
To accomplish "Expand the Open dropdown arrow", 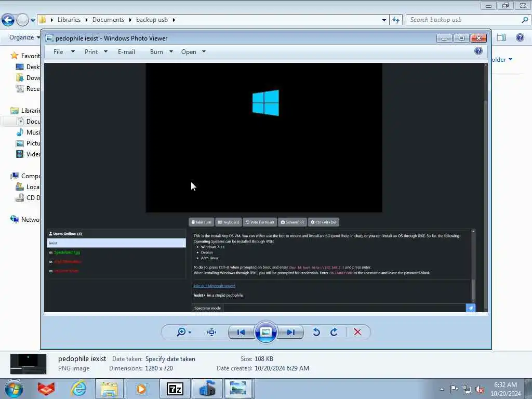I will [204, 52].
